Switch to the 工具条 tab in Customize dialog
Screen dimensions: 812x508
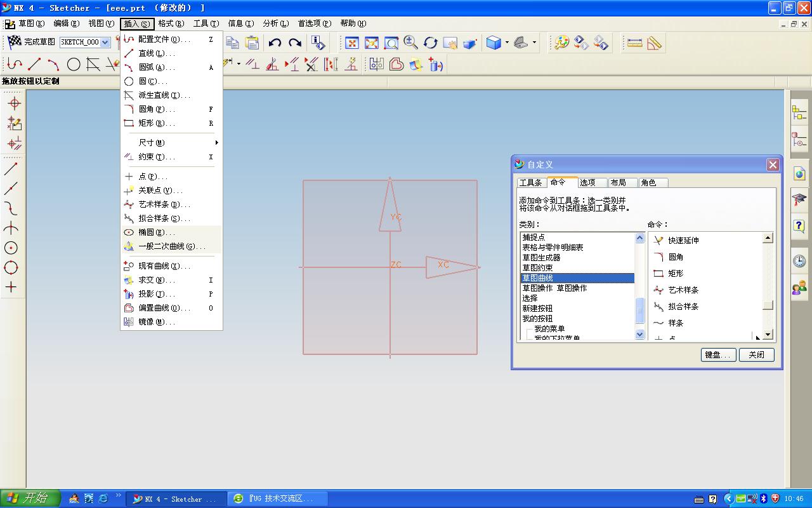(530, 183)
